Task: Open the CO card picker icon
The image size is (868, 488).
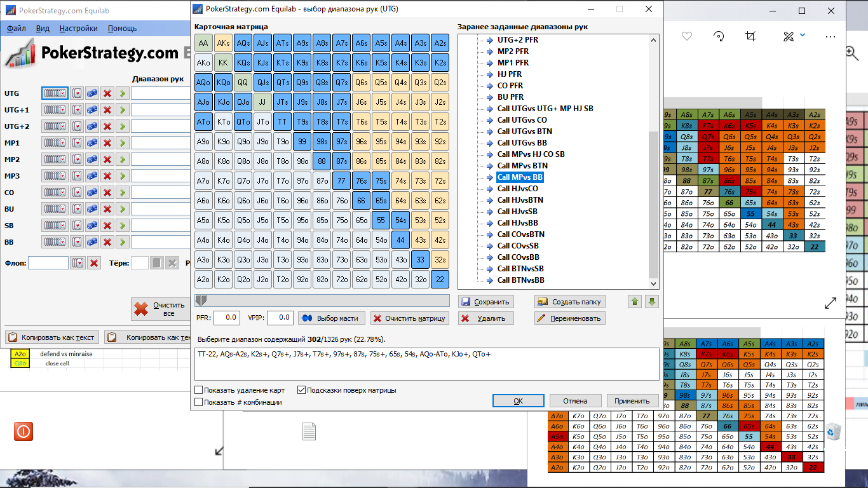Action: point(77,193)
